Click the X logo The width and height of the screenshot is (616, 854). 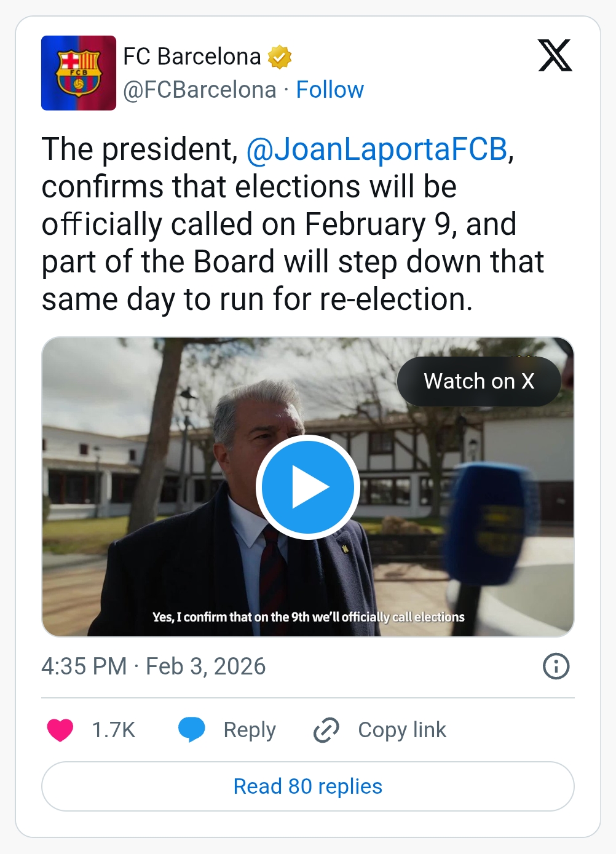(x=555, y=56)
